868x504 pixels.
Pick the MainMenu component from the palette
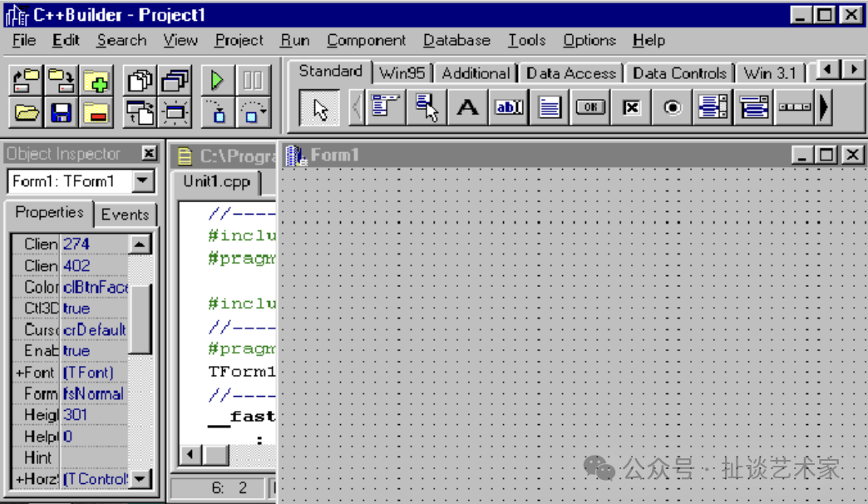click(385, 107)
